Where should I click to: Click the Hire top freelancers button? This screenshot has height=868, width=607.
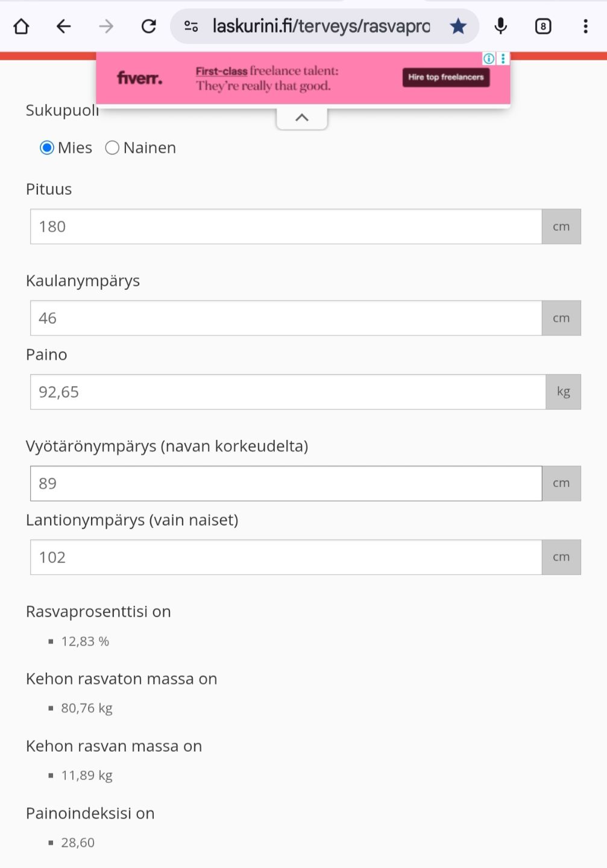[x=445, y=77]
